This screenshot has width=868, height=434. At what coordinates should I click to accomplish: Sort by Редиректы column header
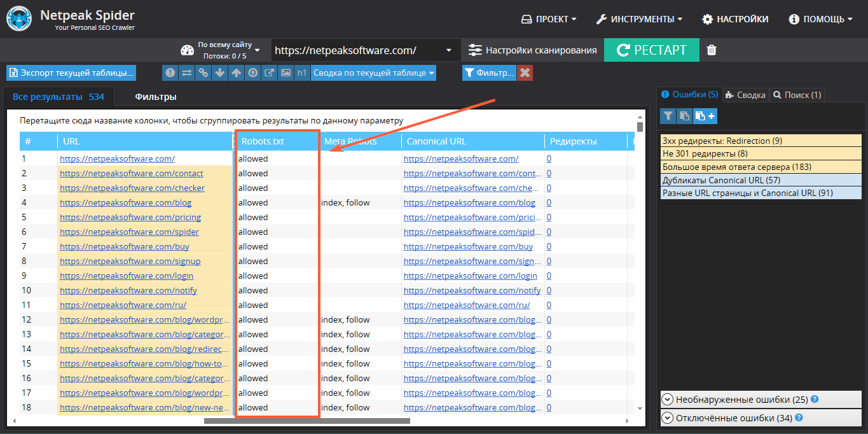[585, 141]
